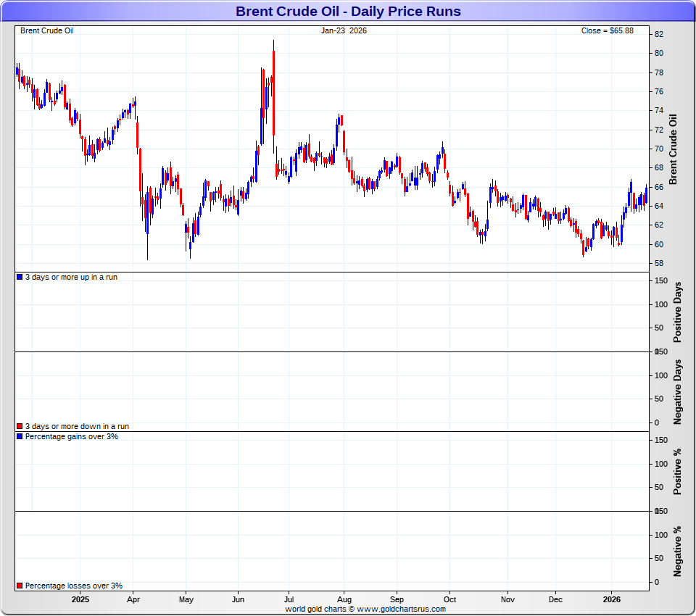Click the 62 price axis value
This screenshot has height=616, width=696.
click(659, 225)
